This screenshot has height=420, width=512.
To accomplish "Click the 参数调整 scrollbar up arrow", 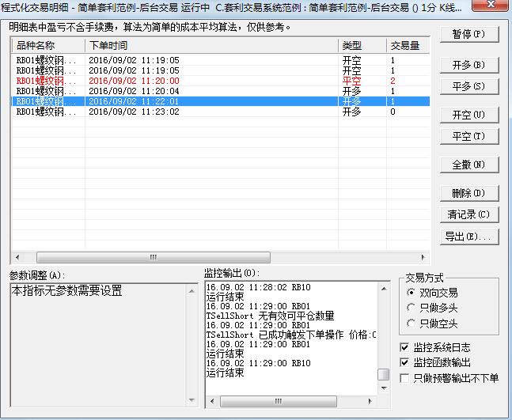I will [192, 291].
